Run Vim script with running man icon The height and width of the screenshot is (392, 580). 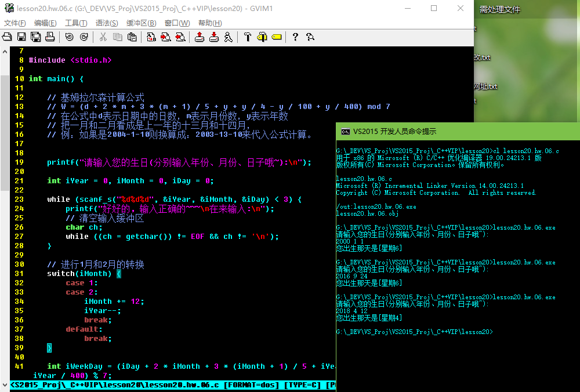228,37
